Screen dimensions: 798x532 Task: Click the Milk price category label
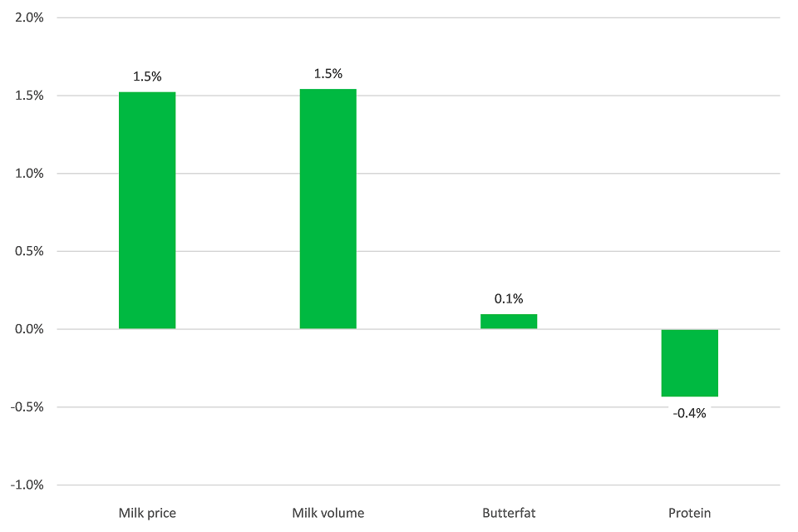click(x=147, y=513)
